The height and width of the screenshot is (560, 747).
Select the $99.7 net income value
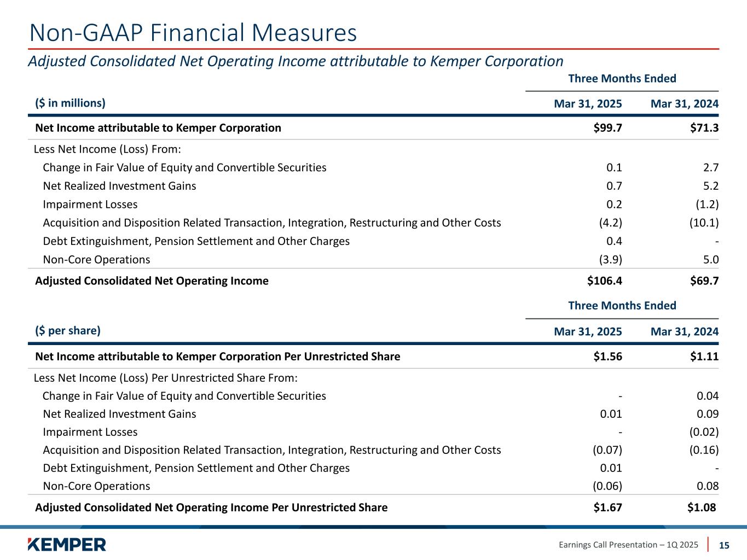pyautogui.click(x=604, y=128)
